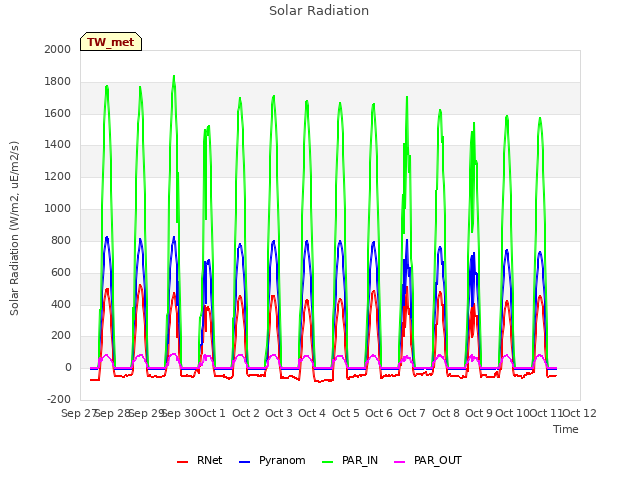Image resolution: width=640 pixels, height=480 pixels.
Task: Click the x-axis title Time
Action: point(566,429)
